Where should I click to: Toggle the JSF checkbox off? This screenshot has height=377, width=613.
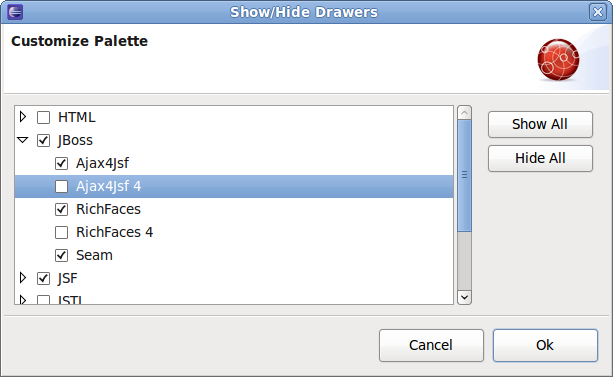(43, 278)
